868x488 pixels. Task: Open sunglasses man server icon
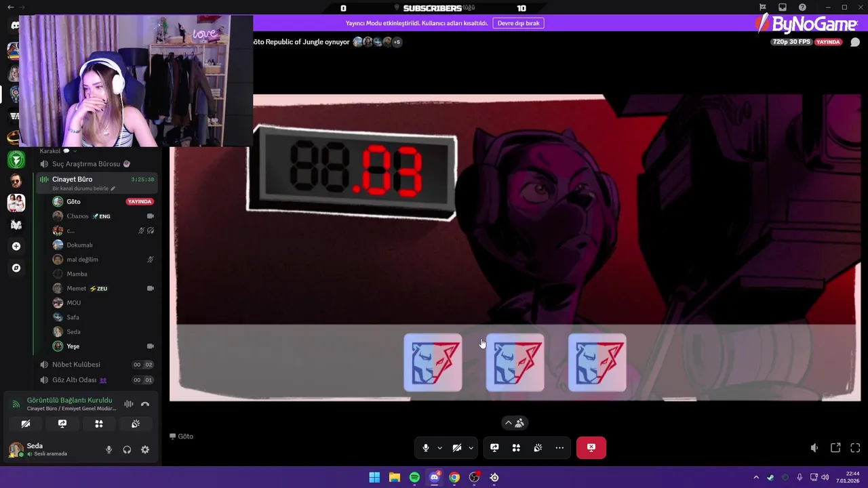[16, 181]
